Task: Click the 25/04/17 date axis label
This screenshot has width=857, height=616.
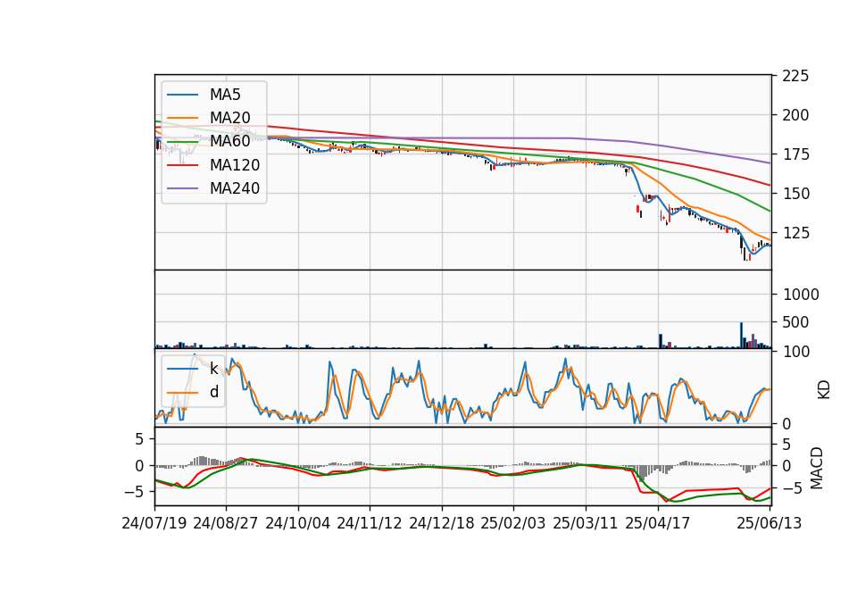Action: click(658, 523)
